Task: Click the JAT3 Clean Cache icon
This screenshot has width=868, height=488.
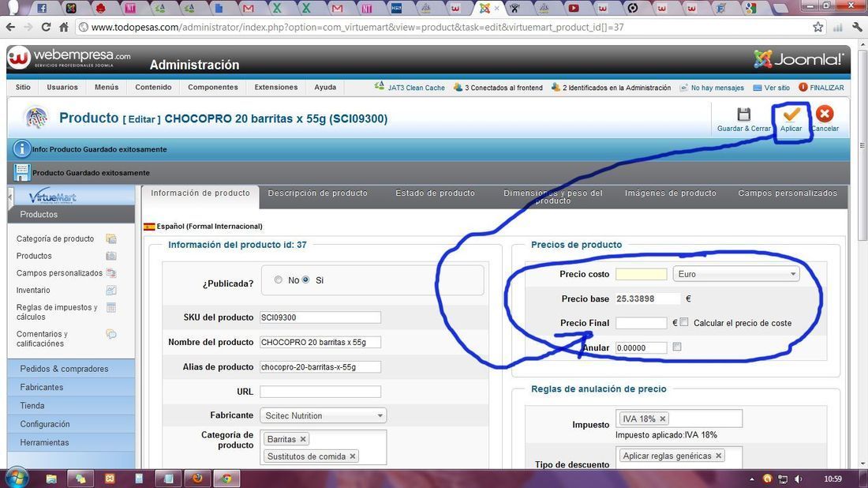Action: click(380, 86)
